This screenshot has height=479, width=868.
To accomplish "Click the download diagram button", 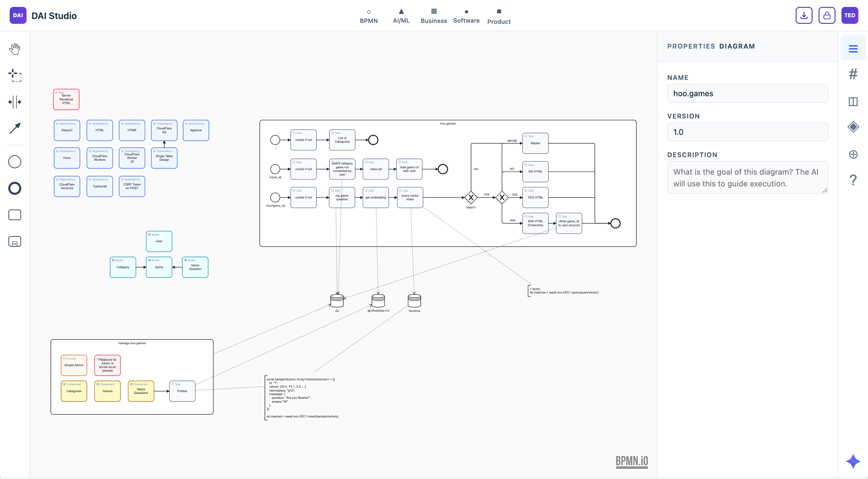I will point(804,15).
